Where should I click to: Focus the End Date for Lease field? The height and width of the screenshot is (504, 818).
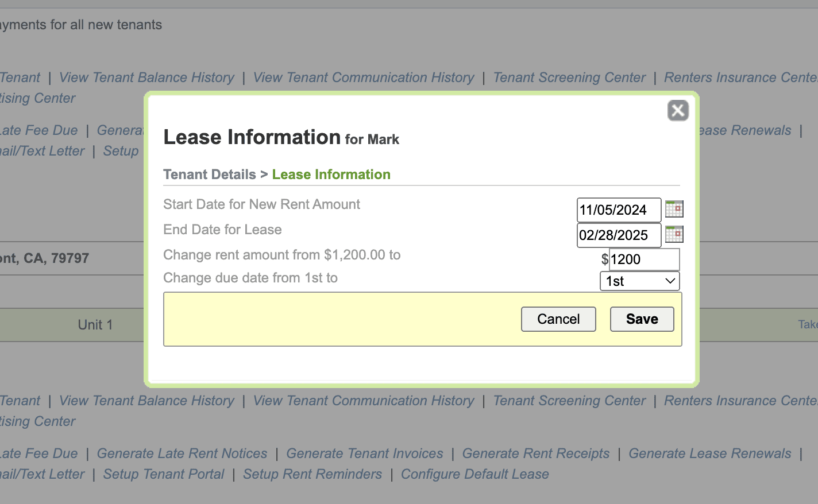[x=618, y=235]
